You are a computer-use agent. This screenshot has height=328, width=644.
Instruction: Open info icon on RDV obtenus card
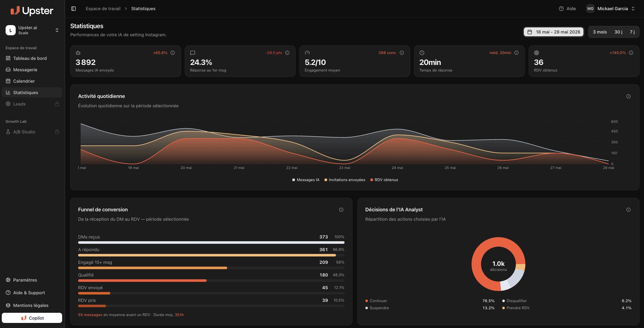(x=631, y=53)
